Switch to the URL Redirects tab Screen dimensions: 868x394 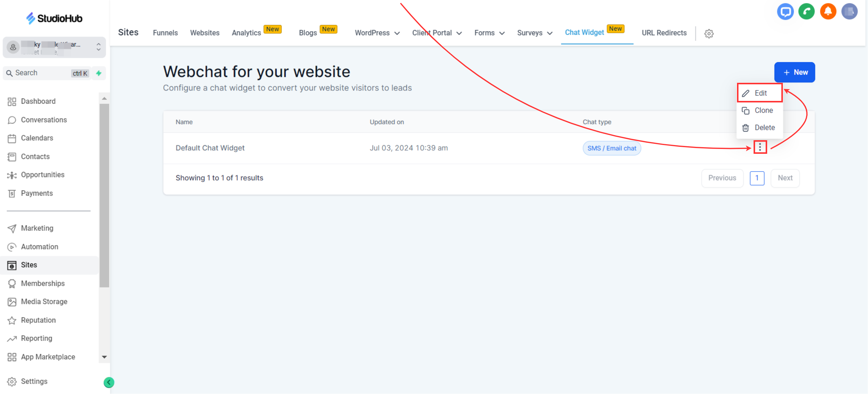[664, 33]
